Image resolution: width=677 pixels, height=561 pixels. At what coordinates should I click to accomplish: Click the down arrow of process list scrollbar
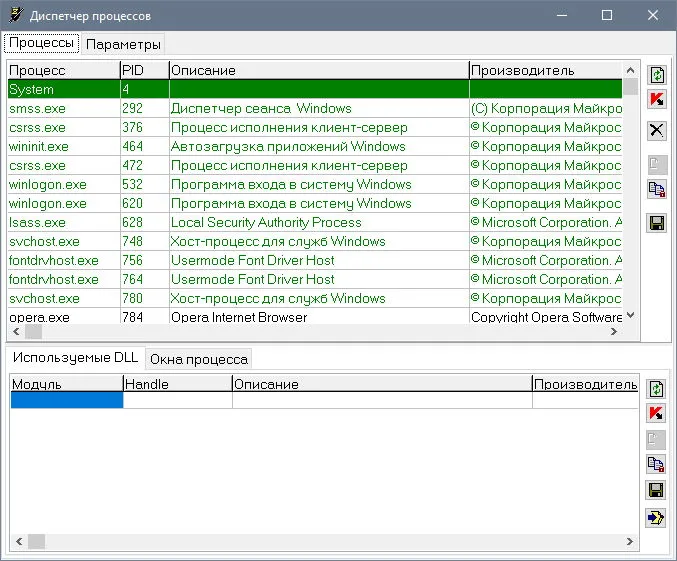pos(630,315)
